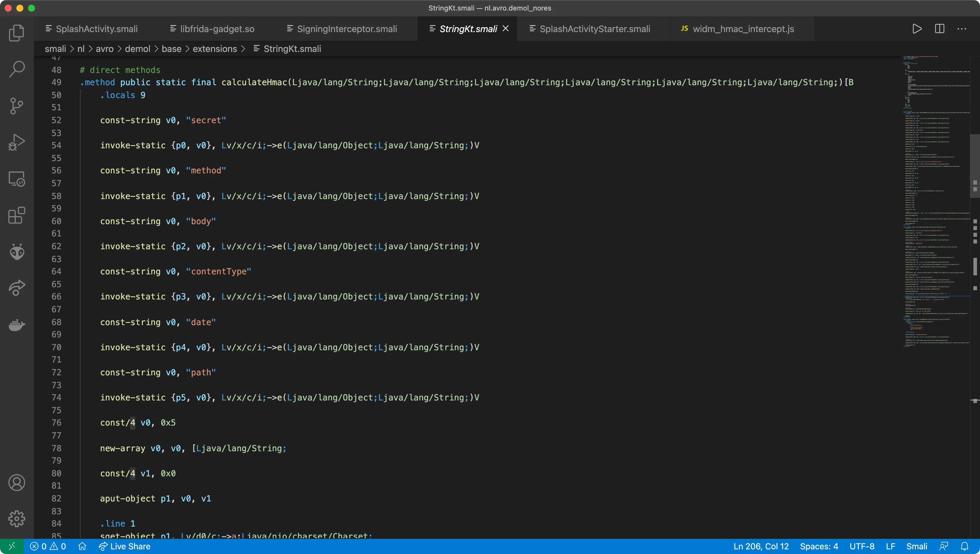
Task: Open Run and Debug view
Action: (x=17, y=142)
